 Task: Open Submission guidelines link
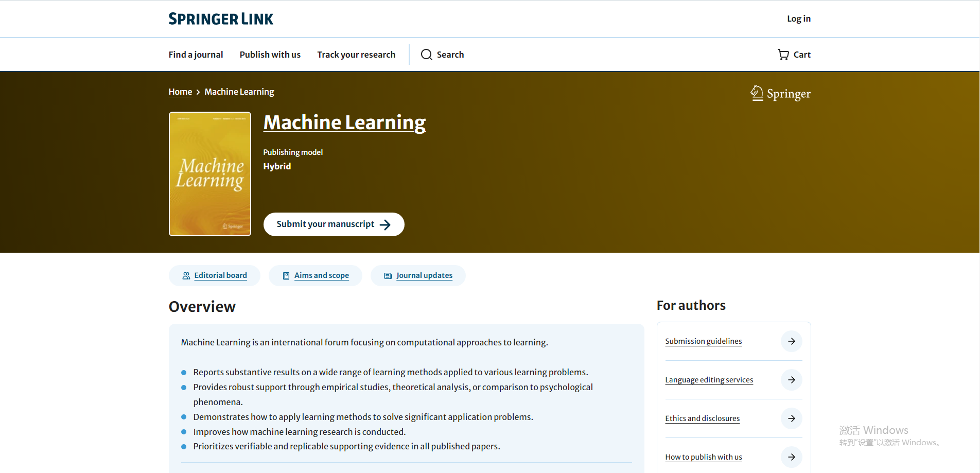click(704, 341)
